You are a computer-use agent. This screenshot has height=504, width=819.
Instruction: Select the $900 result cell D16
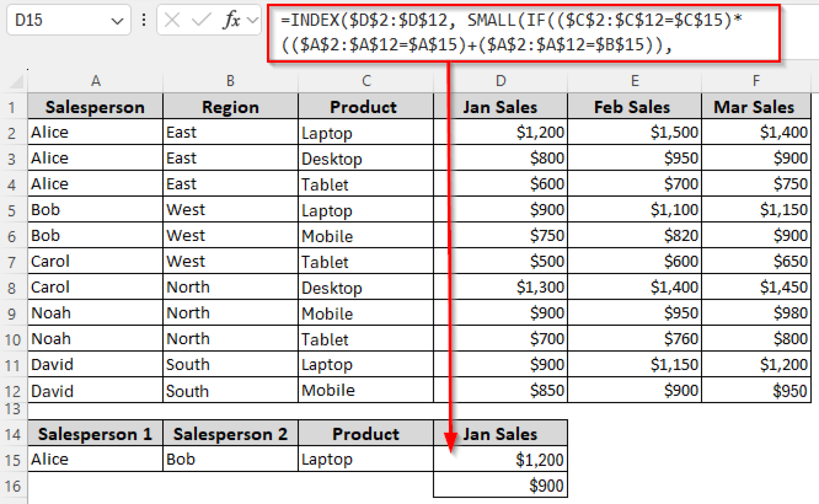tap(501, 485)
